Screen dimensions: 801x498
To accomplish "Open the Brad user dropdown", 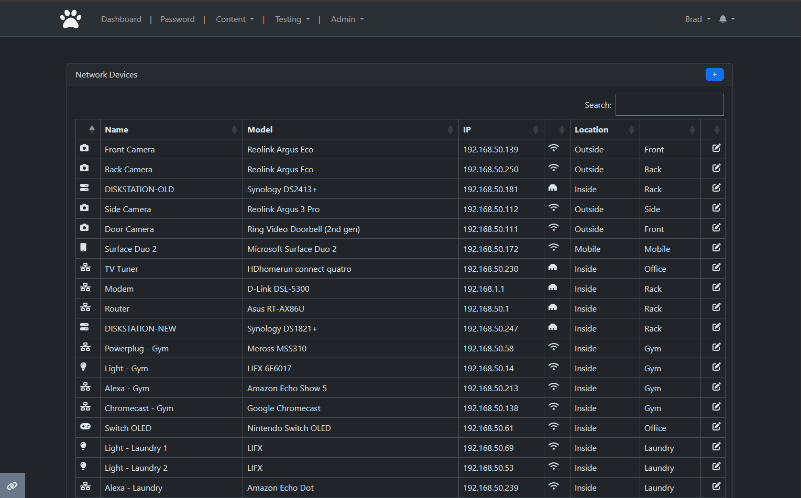I will point(697,19).
